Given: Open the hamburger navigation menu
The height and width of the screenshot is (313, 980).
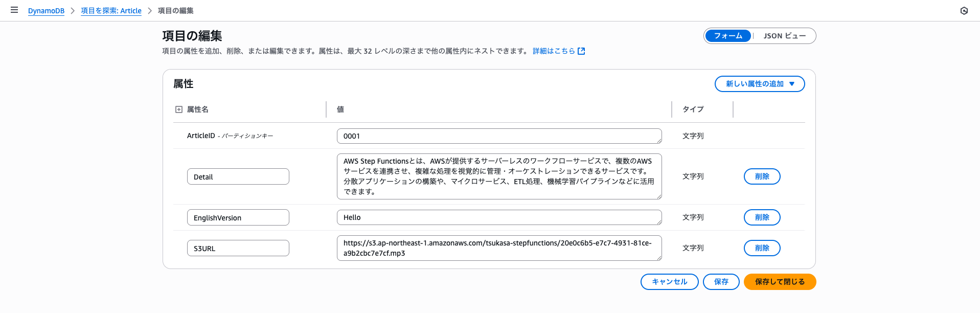Looking at the screenshot, I should click(x=14, y=10).
